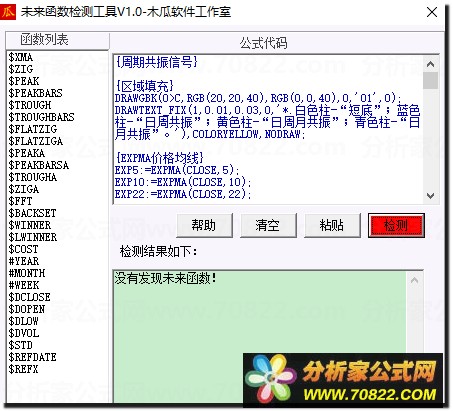Viewport: 453px width, 411px height.
Task: Select $ZIG in the function list
Action: pos(21,69)
